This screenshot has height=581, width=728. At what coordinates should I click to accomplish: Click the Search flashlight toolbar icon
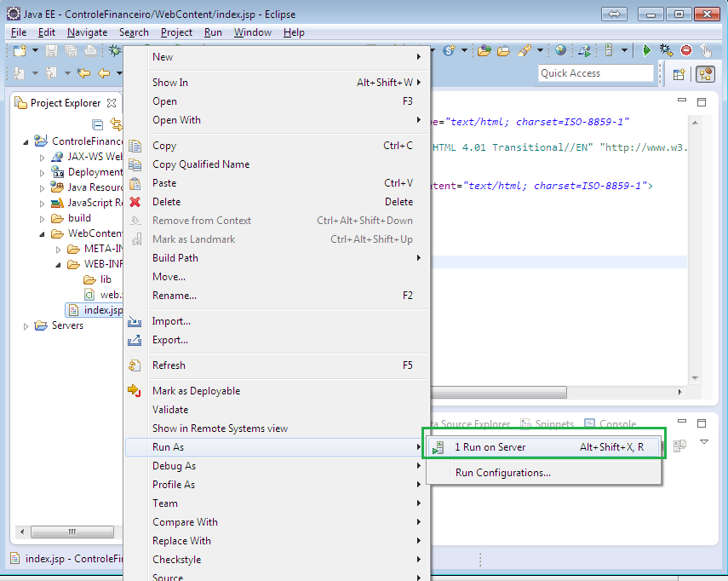coord(525,50)
